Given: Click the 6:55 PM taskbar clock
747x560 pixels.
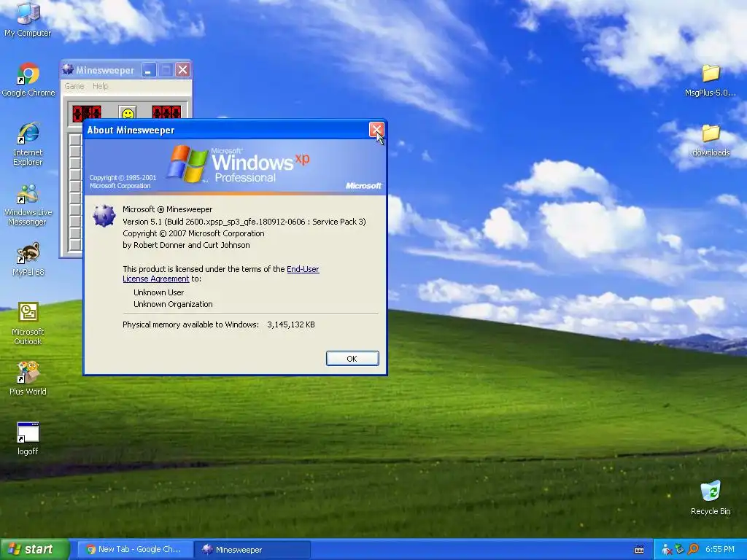Looking at the screenshot, I should (719, 549).
